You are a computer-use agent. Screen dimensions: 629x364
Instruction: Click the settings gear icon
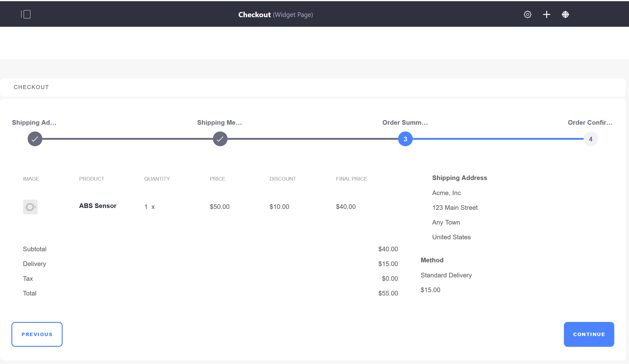click(528, 14)
